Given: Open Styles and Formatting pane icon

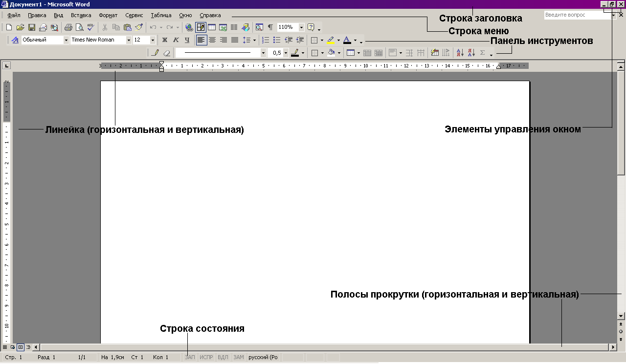Looking at the screenshot, I should (x=15, y=40).
